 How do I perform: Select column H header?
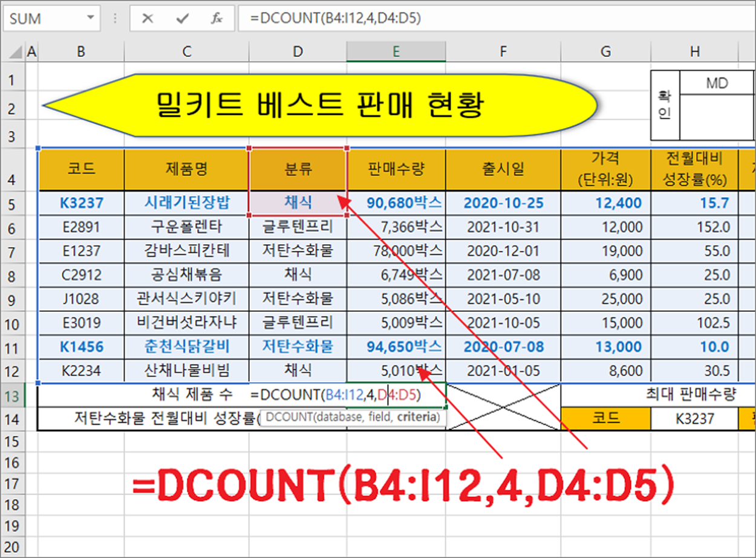click(694, 53)
